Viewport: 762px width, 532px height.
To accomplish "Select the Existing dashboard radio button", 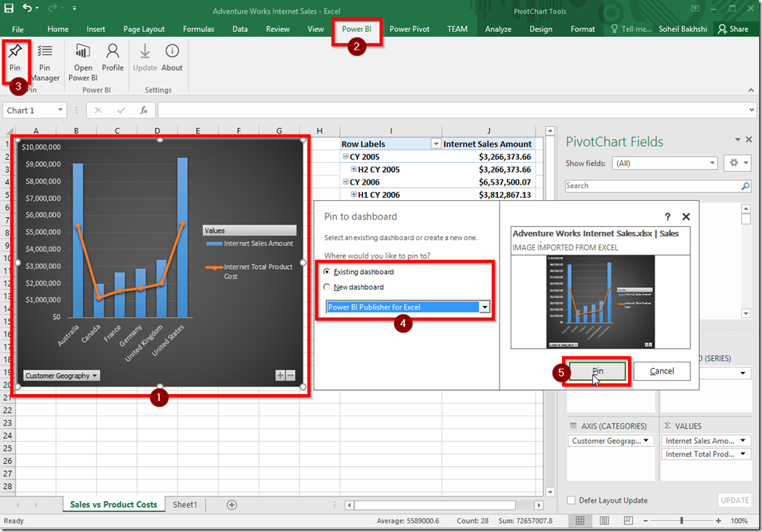I will (327, 272).
